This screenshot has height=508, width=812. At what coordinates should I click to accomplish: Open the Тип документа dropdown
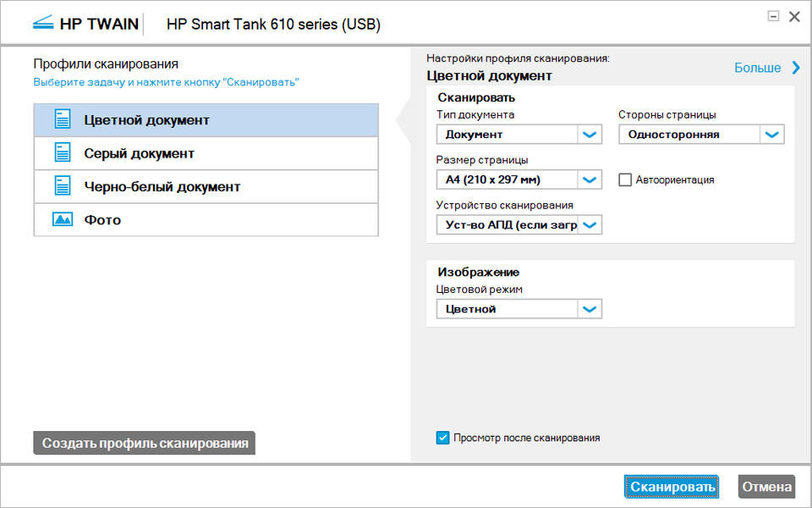[x=590, y=134]
